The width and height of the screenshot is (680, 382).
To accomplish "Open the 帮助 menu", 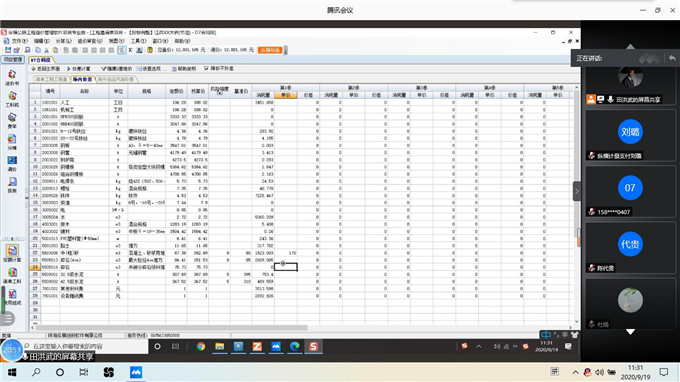I will 182,41.
